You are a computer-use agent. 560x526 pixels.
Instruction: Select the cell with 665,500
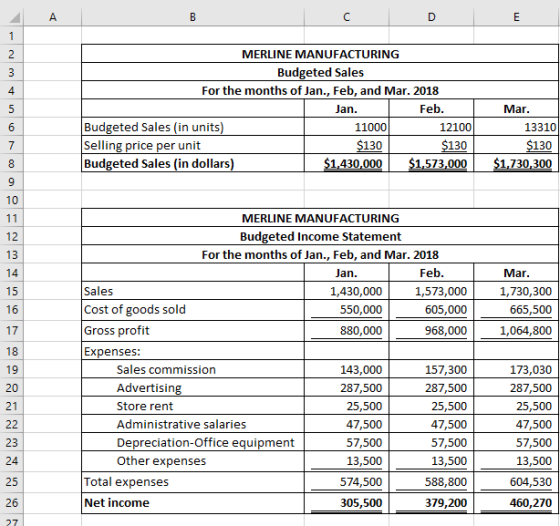tap(516, 310)
